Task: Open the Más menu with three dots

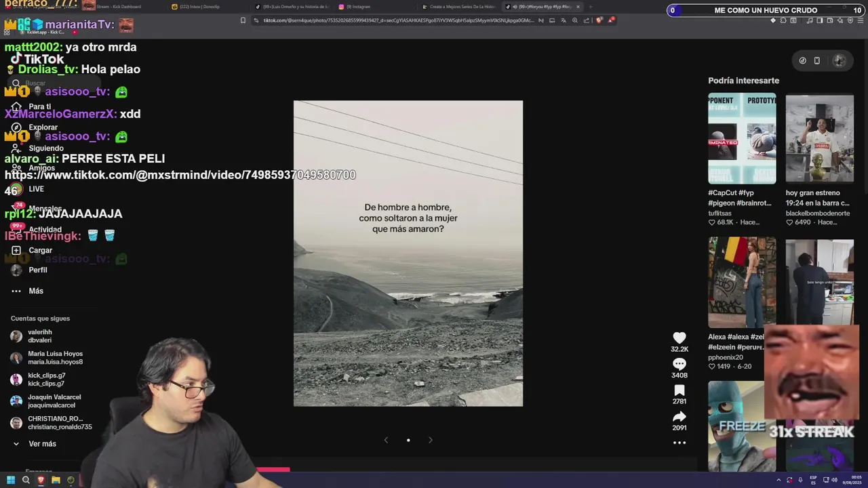Action: [27, 291]
